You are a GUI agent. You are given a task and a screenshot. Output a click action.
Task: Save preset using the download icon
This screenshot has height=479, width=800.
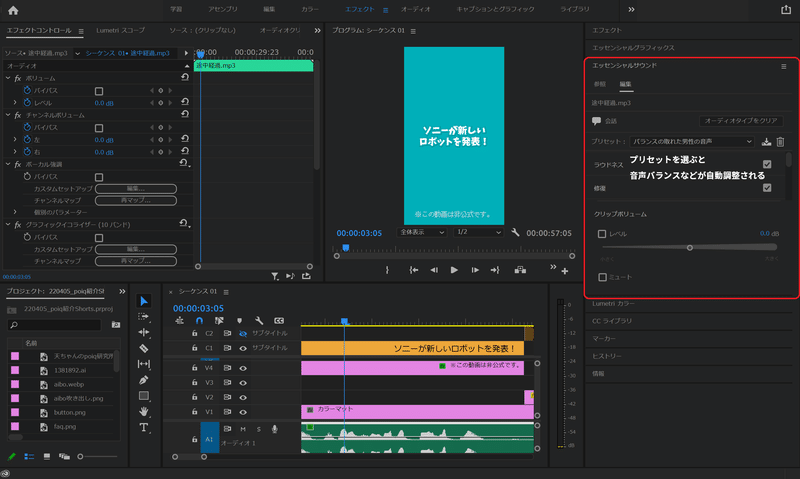tap(766, 142)
